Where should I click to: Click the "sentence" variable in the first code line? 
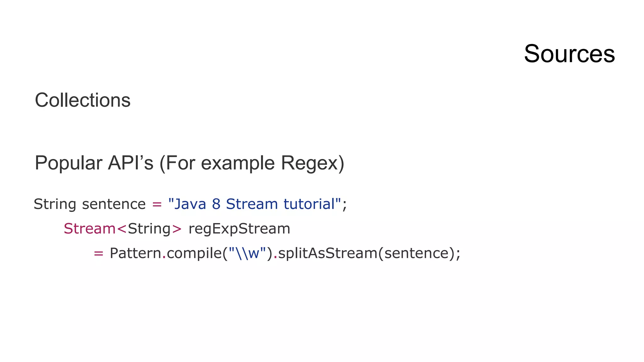[114, 204]
